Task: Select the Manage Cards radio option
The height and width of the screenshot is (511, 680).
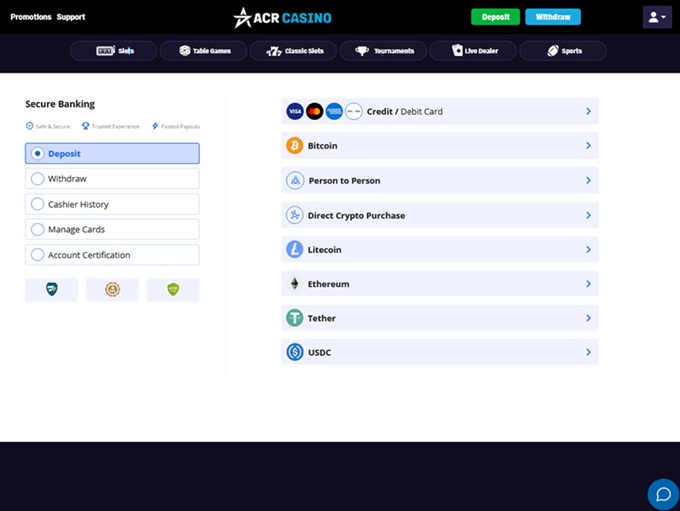Action: pos(38,229)
